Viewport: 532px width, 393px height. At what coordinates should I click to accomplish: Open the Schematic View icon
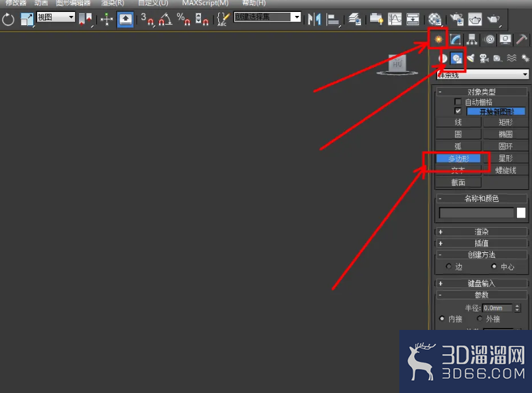tap(413, 19)
